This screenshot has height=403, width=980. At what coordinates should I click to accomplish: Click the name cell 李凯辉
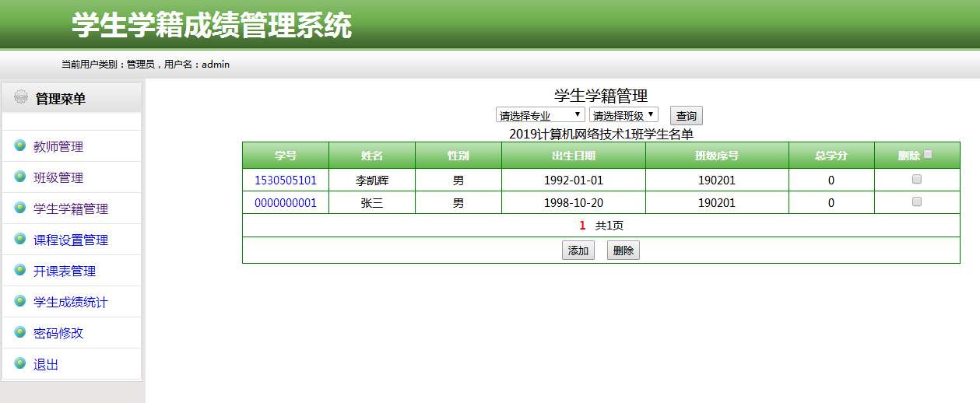372,180
